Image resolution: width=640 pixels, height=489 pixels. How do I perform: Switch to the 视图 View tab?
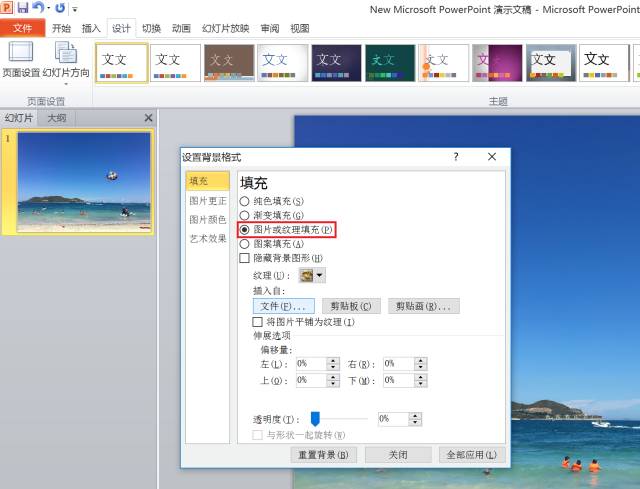click(300, 28)
